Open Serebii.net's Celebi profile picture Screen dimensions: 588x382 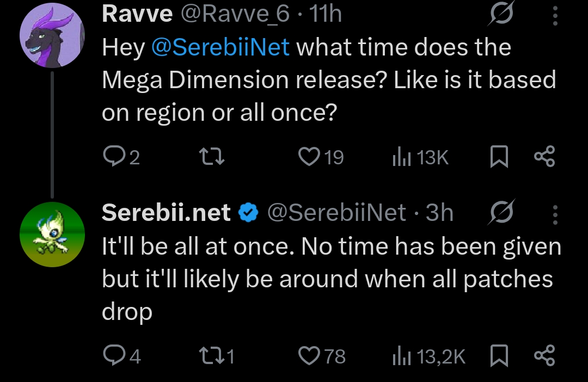click(52, 234)
